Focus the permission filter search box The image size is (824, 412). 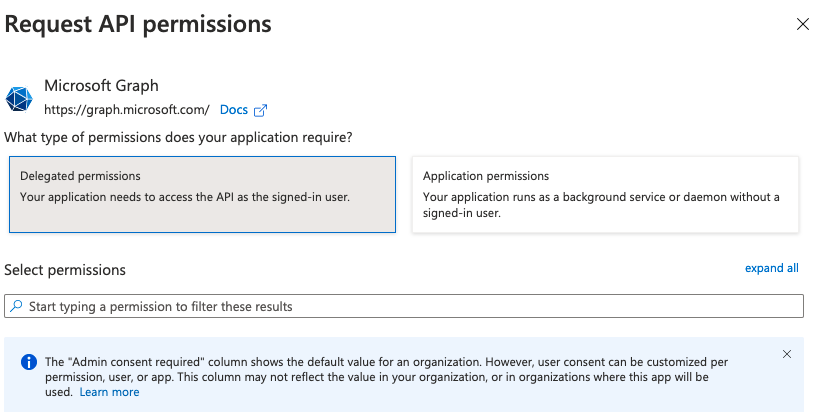click(x=404, y=306)
